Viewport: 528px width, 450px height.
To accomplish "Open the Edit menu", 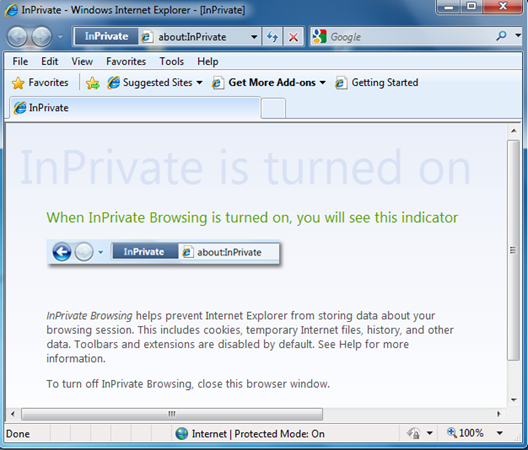I will coord(50,61).
